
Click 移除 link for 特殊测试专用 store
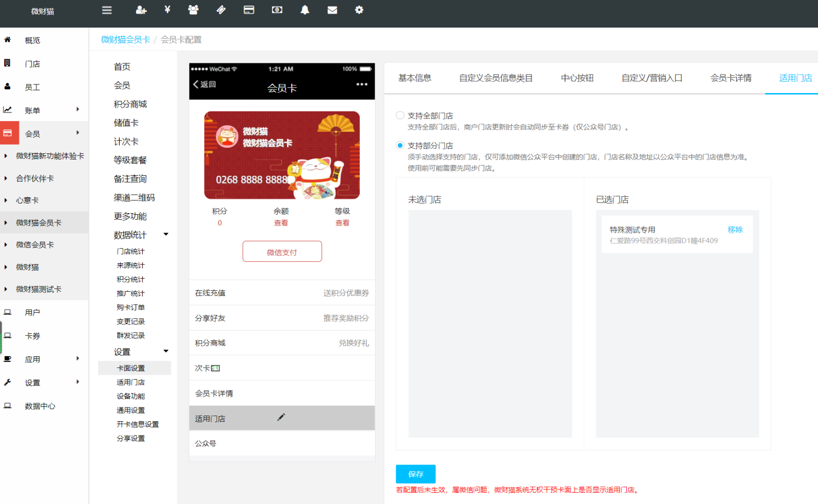point(735,230)
